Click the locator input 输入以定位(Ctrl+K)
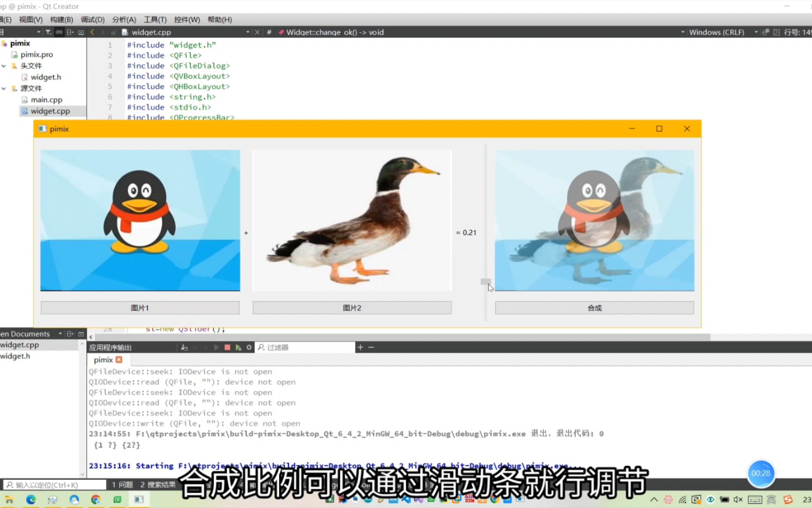812x508 pixels. click(55, 484)
